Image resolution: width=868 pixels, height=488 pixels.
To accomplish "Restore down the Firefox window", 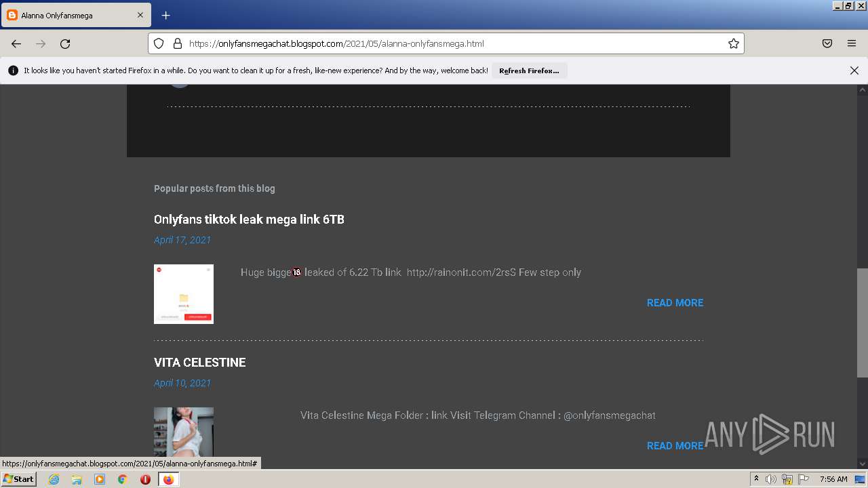I will click(849, 5).
